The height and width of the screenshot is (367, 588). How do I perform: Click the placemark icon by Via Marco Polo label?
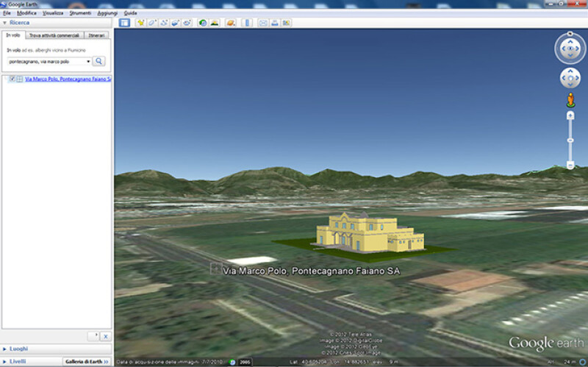tap(215, 268)
